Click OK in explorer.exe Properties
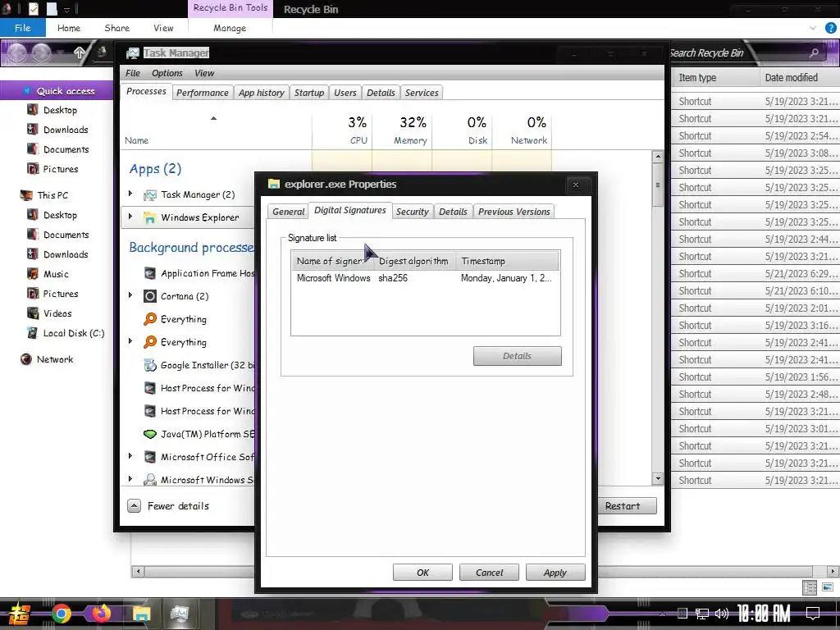Screen dimensions: 840x630 [422, 573]
